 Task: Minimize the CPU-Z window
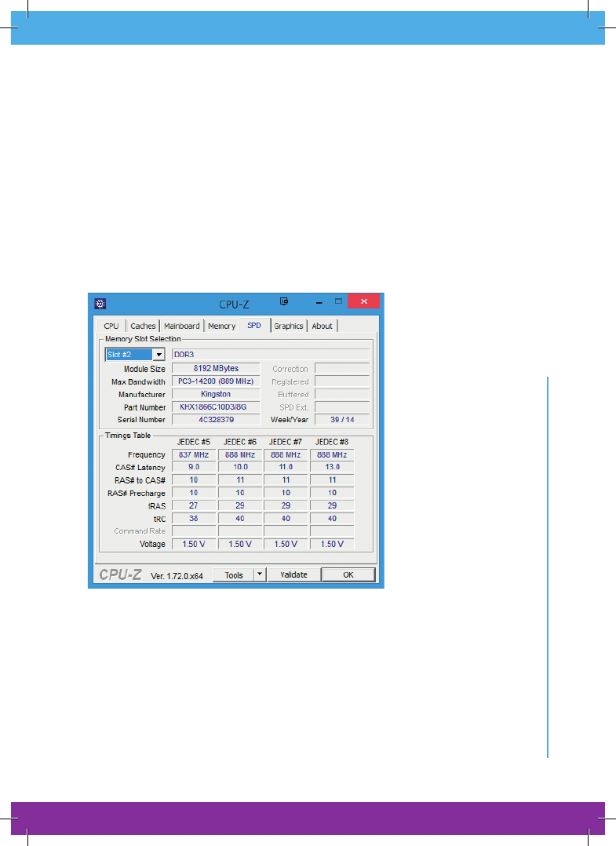click(x=319, y=302)
